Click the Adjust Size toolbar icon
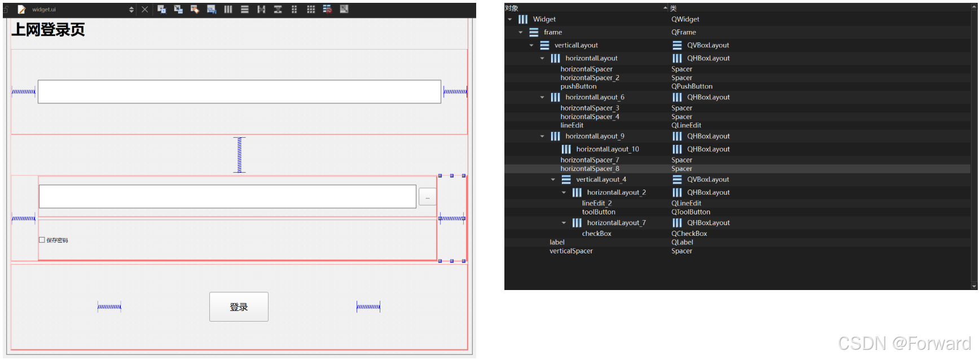 [344, 9]
